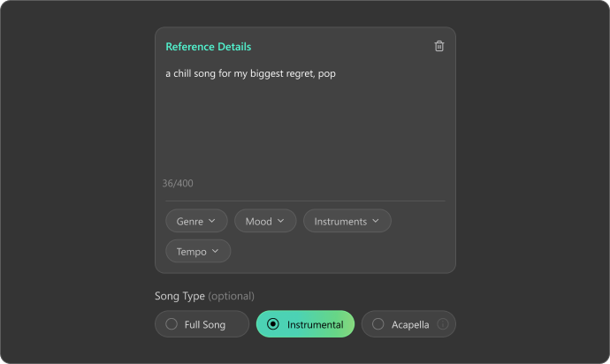Click the chevron arrow next to Mood
The width and height of the screenshot is (610, 364).
(280, 221)
